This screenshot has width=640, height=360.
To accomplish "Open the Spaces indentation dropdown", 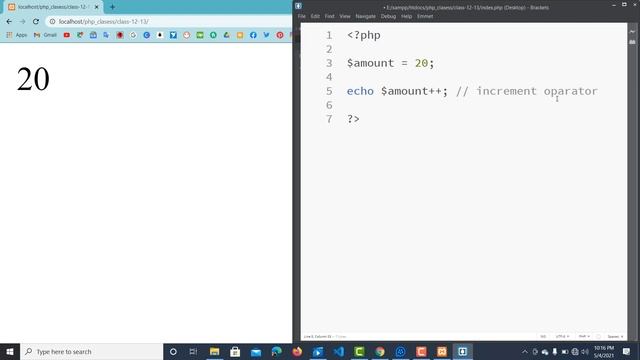I will (615, 336).
